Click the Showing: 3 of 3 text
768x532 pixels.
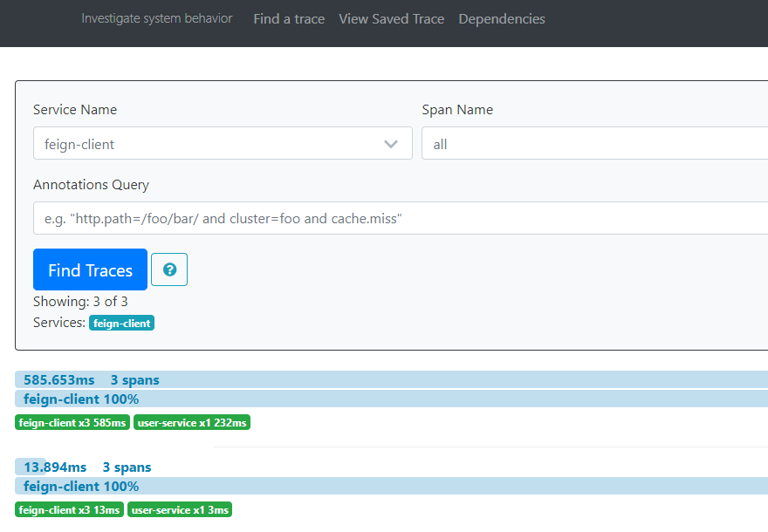click(80, 302)
